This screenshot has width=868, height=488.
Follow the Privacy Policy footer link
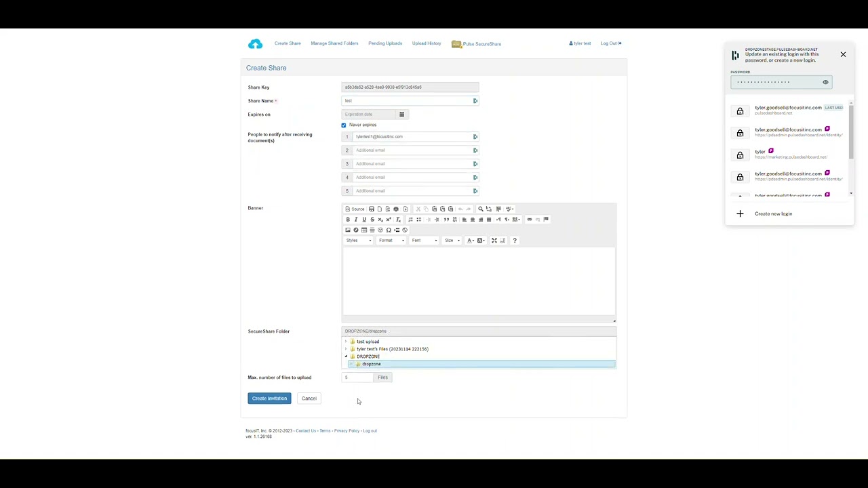click(347, 431)
